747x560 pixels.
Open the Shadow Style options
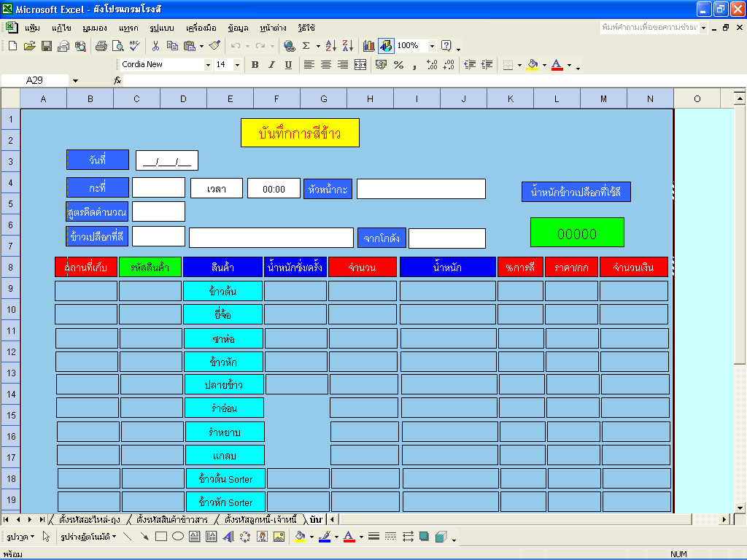coord(424,537)
